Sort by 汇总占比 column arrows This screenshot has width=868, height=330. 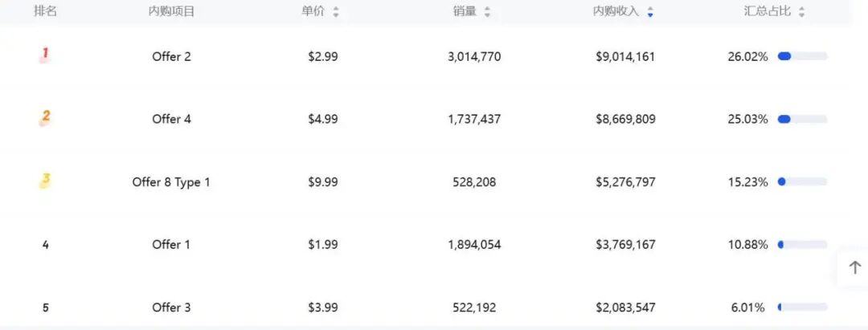click(x=801, y=12)
